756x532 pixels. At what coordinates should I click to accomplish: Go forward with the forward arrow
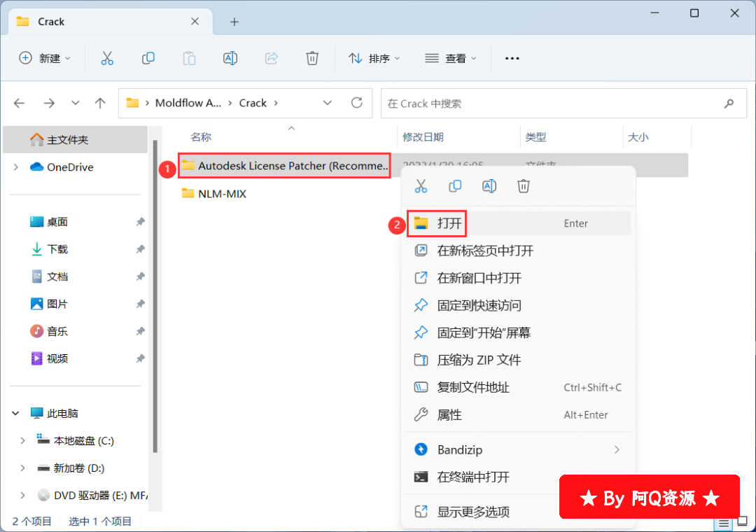(49, 103)
